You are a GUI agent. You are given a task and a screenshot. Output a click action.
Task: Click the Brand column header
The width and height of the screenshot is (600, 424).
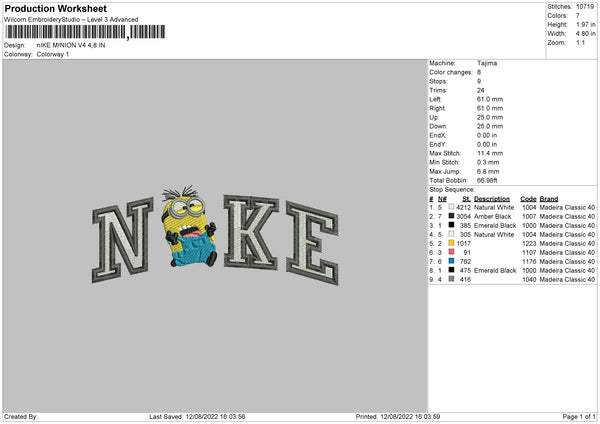[x=549, y=199]
